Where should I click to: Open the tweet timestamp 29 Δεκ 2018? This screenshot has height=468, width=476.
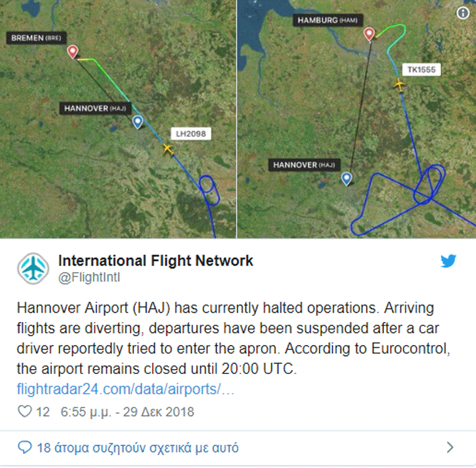(127, 412)
